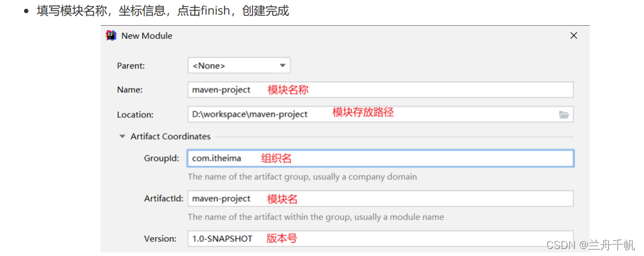644x256 pixels.
Task: Click the Name: label
Action: [130, 90]
